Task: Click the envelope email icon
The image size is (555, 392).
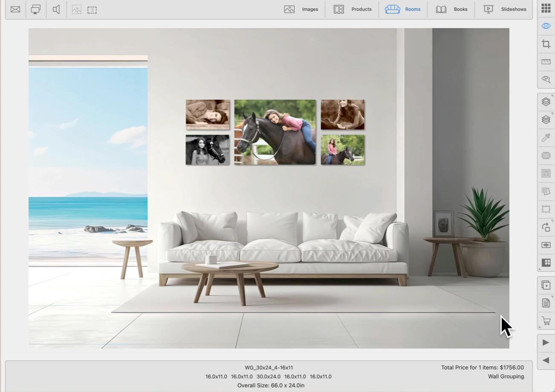Action: point(15,9)
